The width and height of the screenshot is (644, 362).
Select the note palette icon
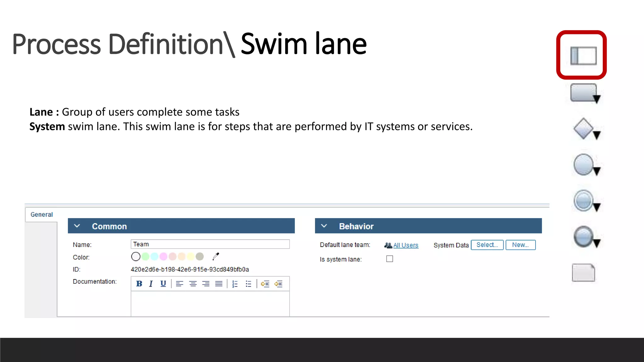pyautogui.click(x=583, y=272)
